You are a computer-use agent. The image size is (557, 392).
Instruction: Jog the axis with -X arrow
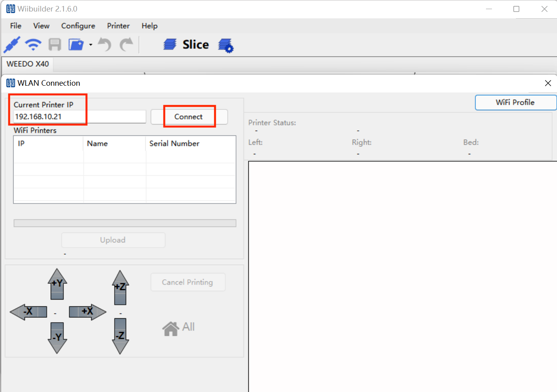click(x=28, y=311)
